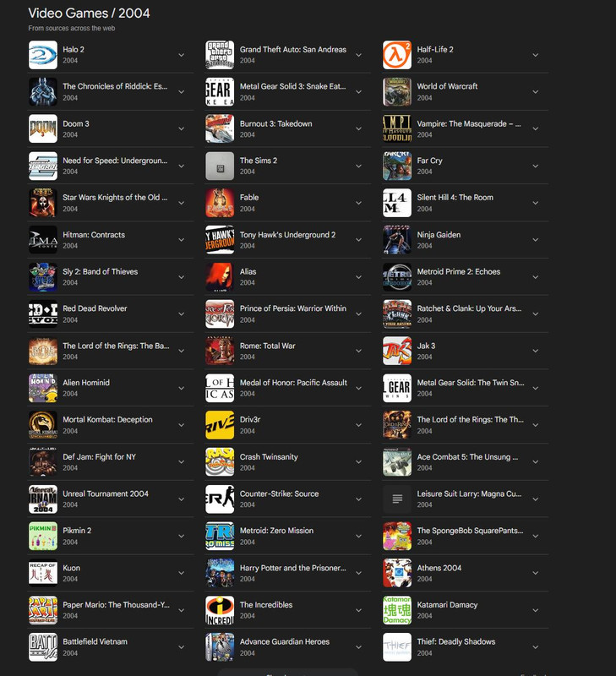Open The Lord of the Rings: The Ba... title

[116, 346]
